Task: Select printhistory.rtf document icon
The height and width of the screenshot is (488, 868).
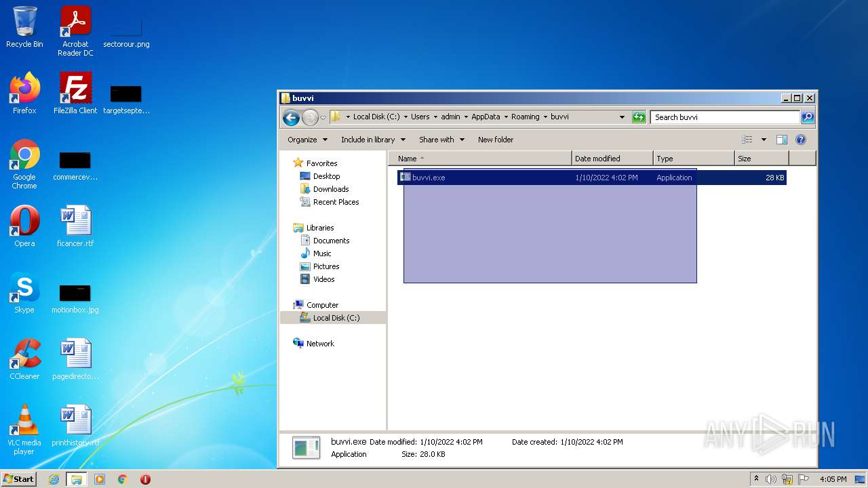Action: (75, 426)
